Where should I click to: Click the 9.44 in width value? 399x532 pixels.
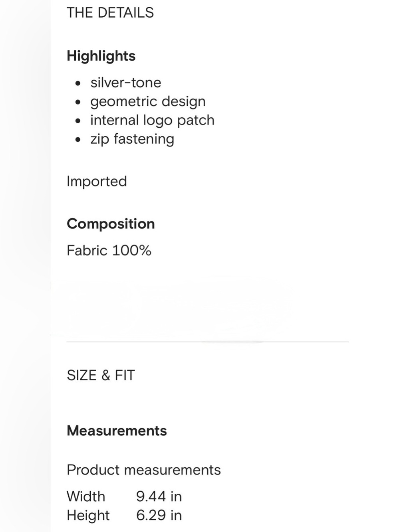click(159, 496)
